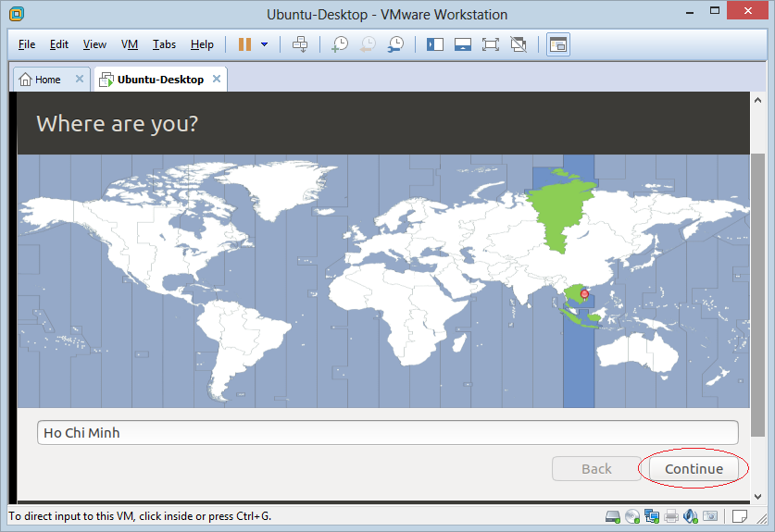Click the vertical scrollbar thumb
The image size is (775, 532).
click(757, 295)
